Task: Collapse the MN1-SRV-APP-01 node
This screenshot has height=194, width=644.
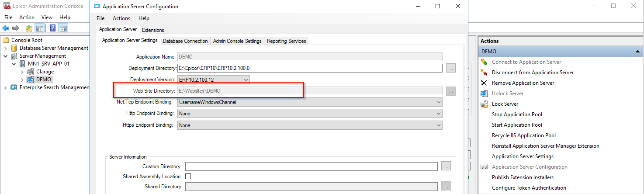Action: [x=14, y=64]
